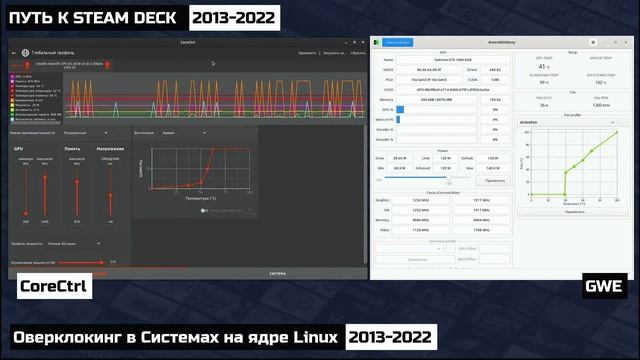Open the GWE Overclock profile dropdown
The image size is (640, 360).
(409, 249)
